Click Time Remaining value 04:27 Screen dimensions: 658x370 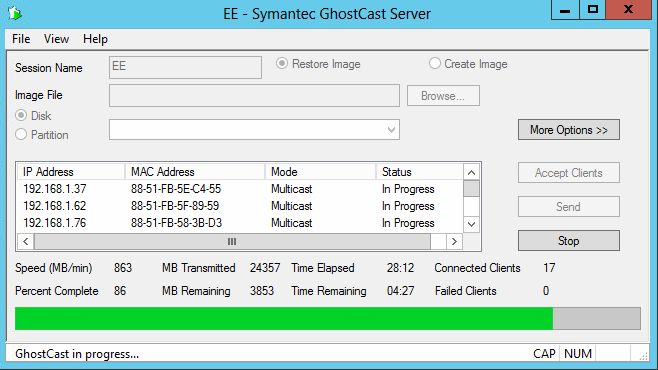(x=400, y=291)
